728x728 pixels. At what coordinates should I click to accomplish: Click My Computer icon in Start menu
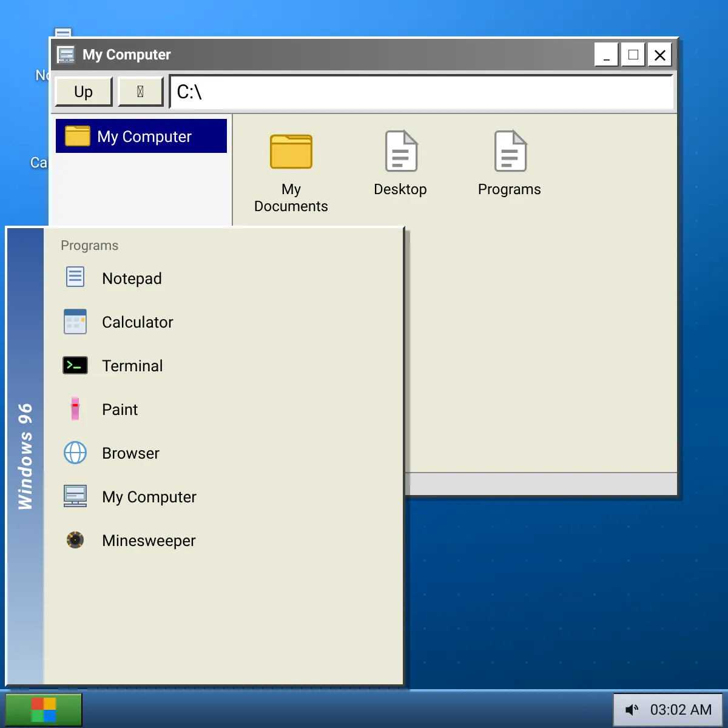tap(75, 496)
